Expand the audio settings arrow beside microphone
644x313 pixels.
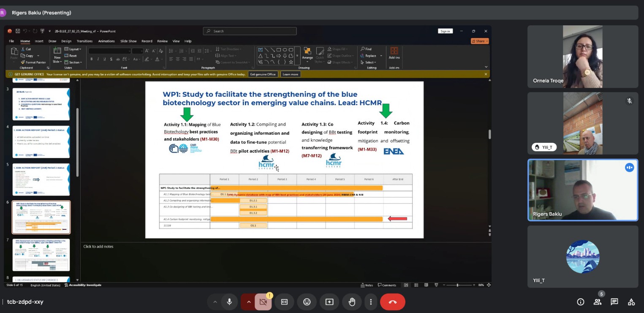coord(215,302)
